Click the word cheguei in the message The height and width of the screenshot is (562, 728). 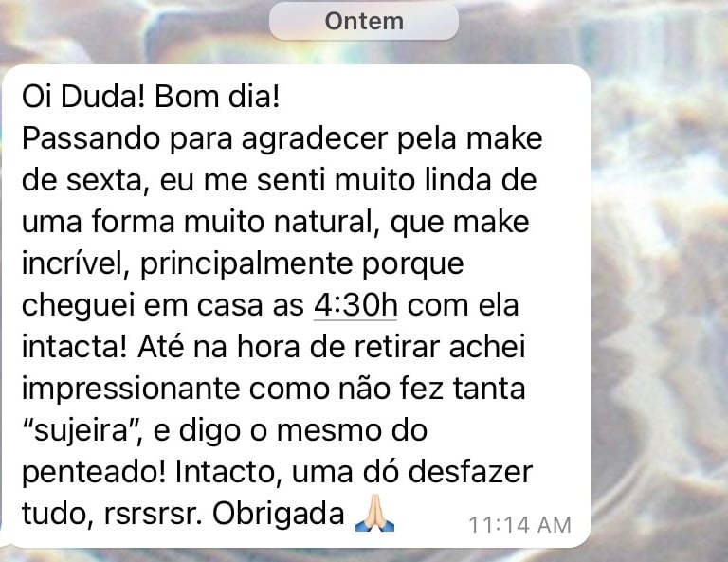pyautogui.click(x=78, y=305)
